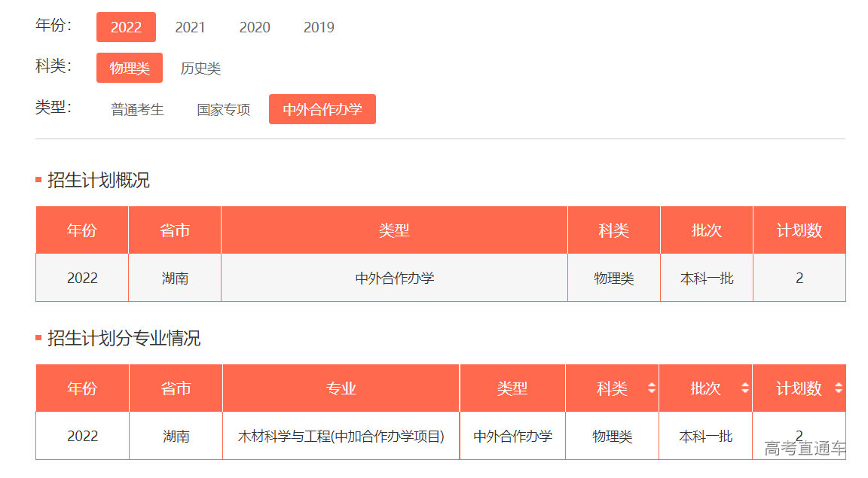Image resolution: width=868 pixels, height=478 pixels.
Task: Choose 普通考生 admission type
Action: tap(137, 109)
